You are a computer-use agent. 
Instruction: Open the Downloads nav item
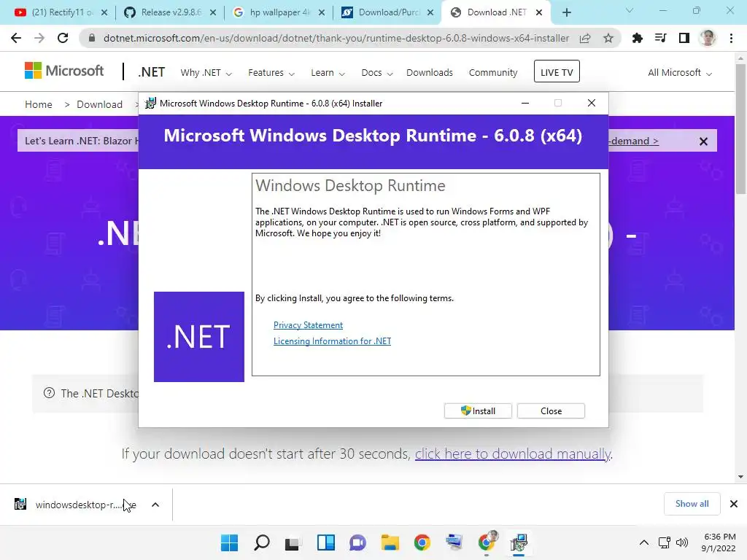pos(430,73)
